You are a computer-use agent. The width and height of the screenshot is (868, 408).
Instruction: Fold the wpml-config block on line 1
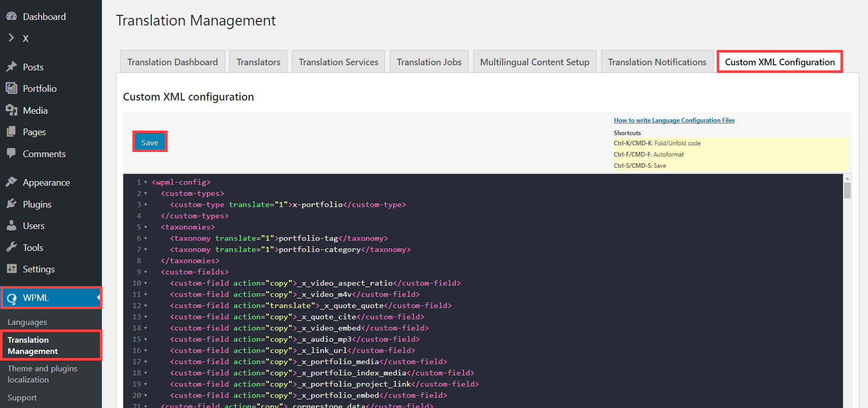coord(146,182)
